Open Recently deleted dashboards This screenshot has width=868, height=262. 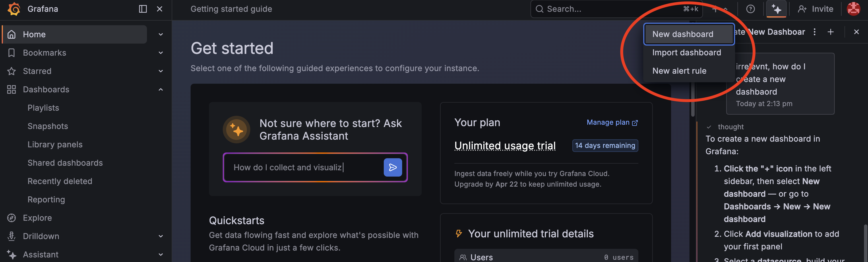point(60,181)
